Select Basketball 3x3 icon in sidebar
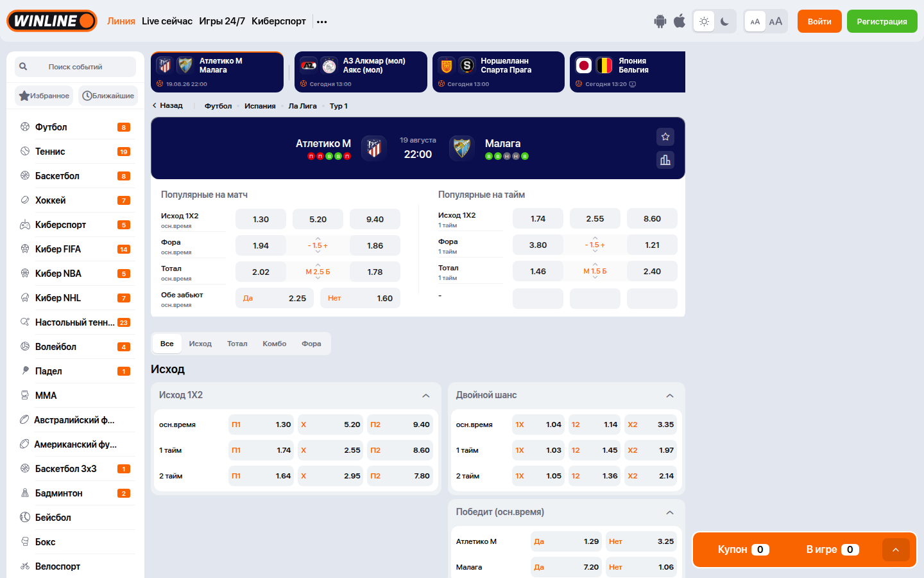 coord(25,468)
